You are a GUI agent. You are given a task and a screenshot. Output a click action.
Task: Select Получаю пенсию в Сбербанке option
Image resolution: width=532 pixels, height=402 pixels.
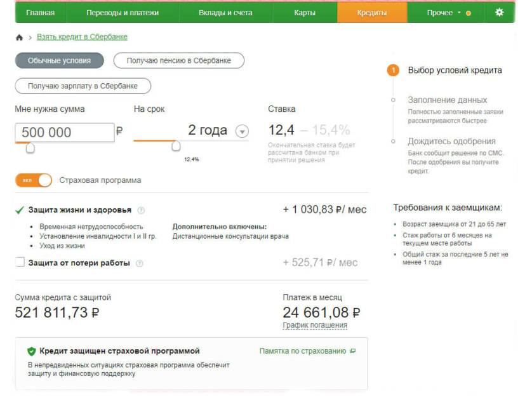(x=178, y=61)
